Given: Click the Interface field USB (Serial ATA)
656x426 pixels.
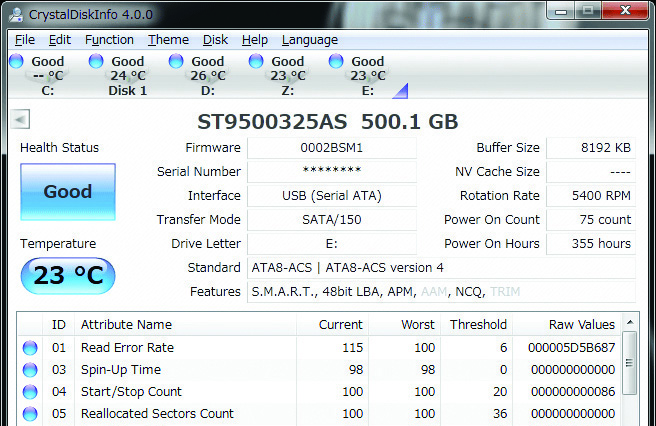Looking at the screenshot, I should (x=332, y=195).
